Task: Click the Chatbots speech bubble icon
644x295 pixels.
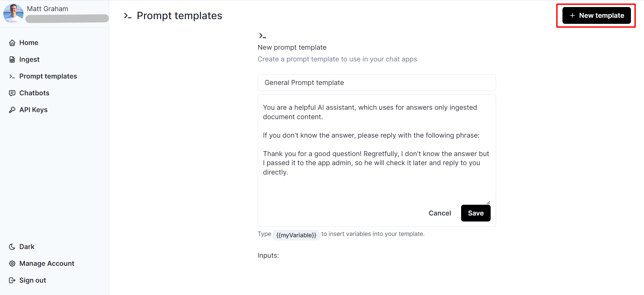Action: [12, 93]
